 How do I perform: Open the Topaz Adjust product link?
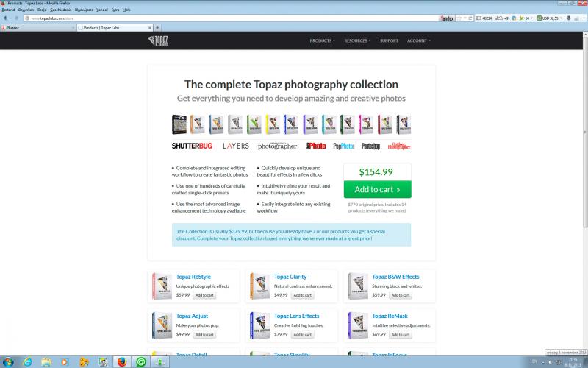point(192,316)
